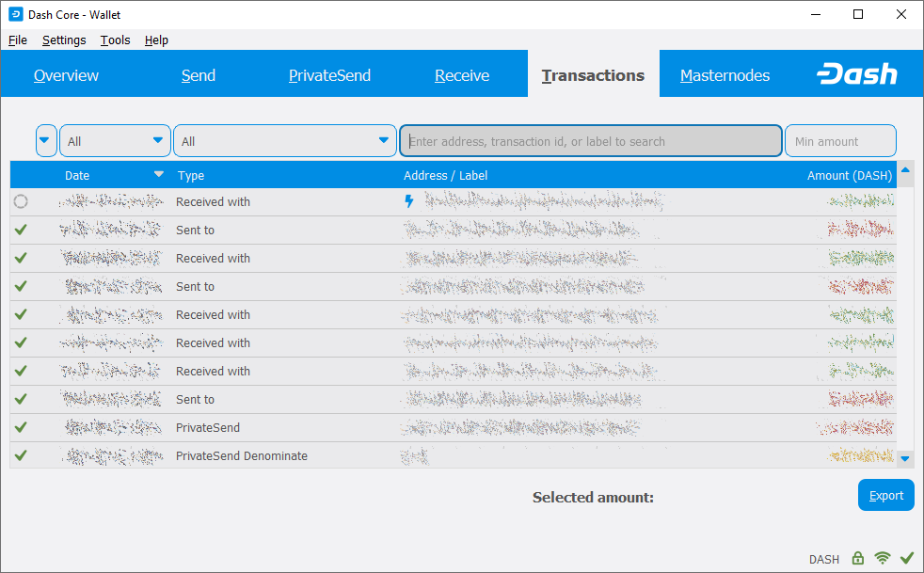Open the Settings menu
The image size is (924, 573).
point(64,40)
